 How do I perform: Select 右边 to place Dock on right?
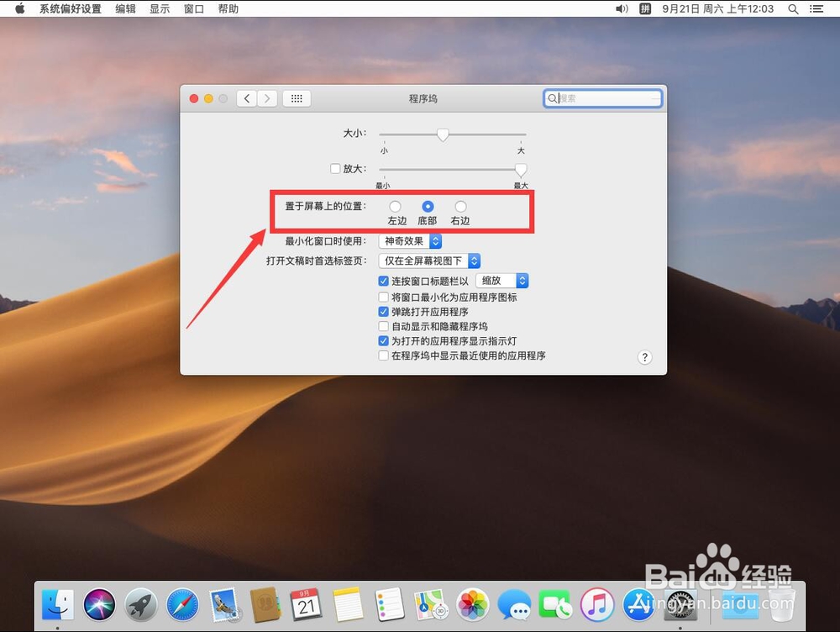[460, 206]
